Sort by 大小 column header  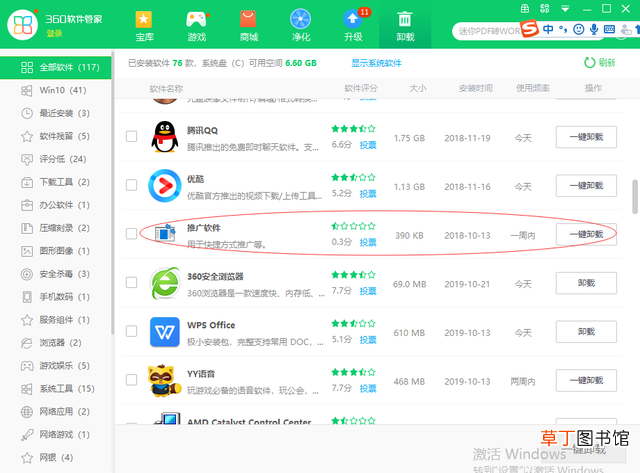click(418, 88)
